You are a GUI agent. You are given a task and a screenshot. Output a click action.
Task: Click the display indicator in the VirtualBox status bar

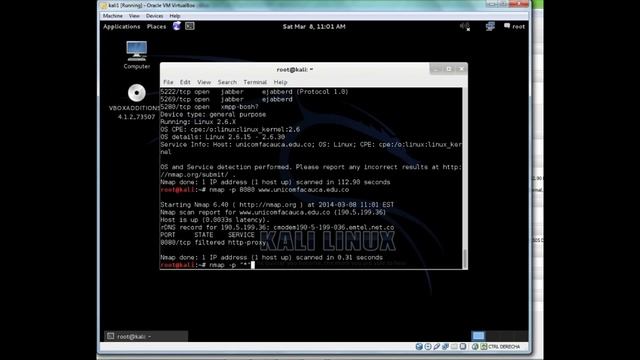point(463,347)
